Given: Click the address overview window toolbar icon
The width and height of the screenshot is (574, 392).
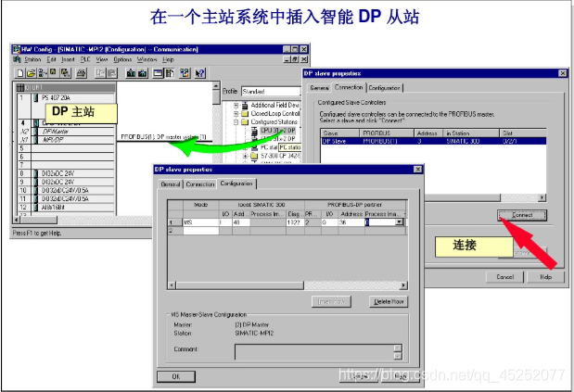Looking at the screenshot, I should (159, 73).
